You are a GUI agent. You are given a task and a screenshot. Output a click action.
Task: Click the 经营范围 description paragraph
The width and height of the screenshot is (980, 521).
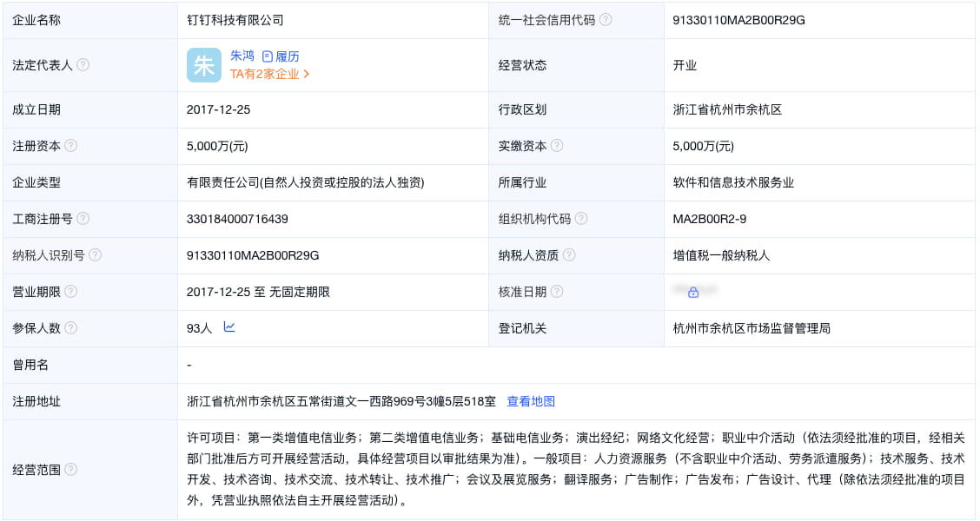click(576, 469)
